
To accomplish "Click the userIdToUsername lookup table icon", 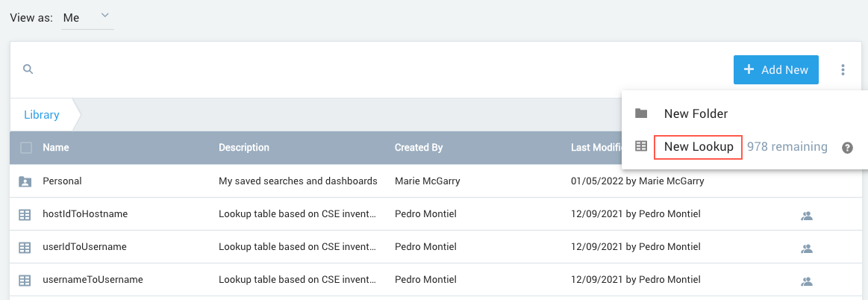I will point(25,247).
